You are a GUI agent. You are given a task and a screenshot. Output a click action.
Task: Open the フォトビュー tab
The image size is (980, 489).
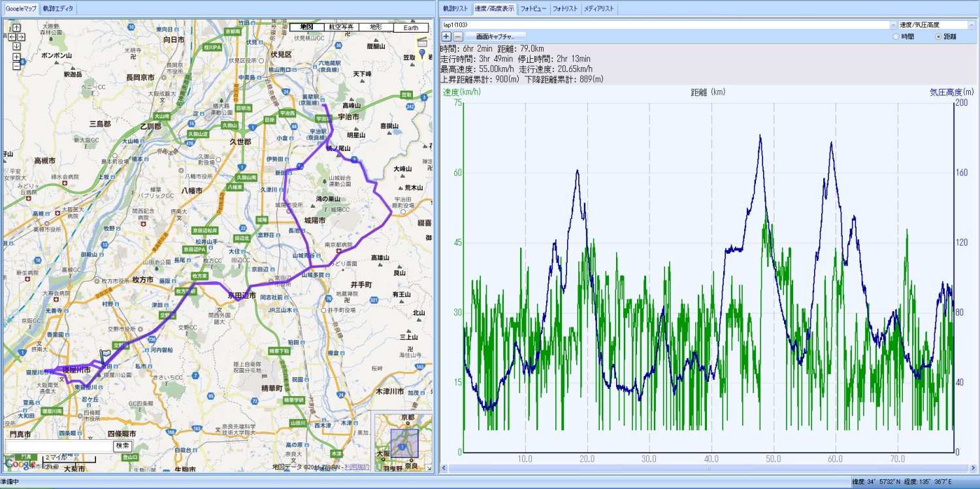point(534,9)
